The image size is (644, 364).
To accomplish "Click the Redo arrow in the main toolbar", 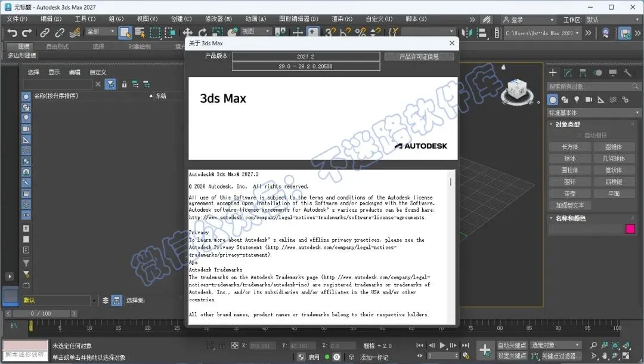I will (x=27, y=33).
